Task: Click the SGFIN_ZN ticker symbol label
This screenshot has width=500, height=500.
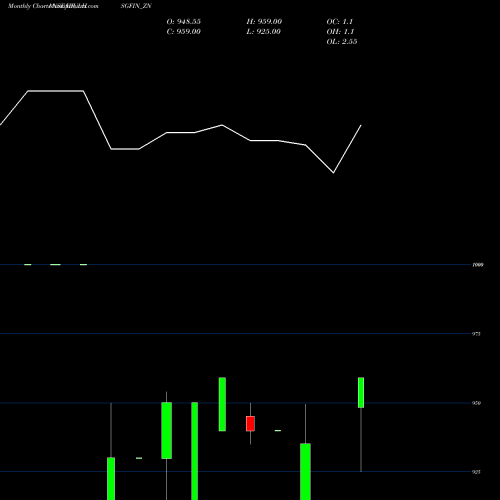Action: pyautogui.click(x=136, y=6)
